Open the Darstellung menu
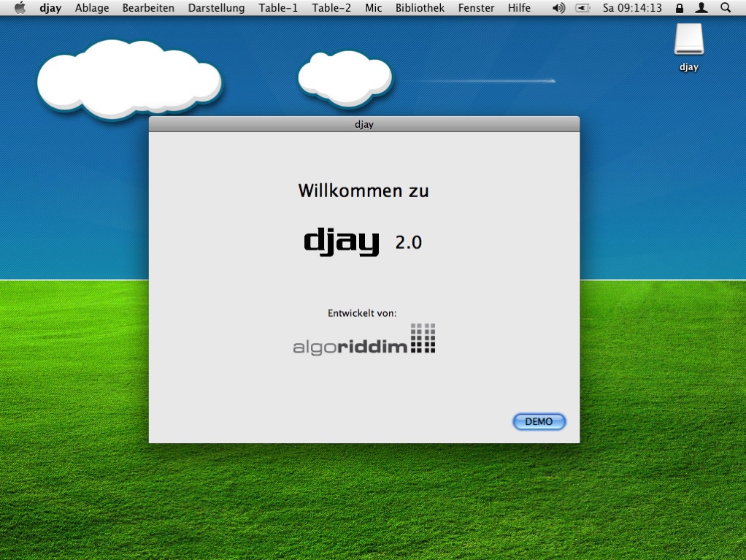 point(217,7)
